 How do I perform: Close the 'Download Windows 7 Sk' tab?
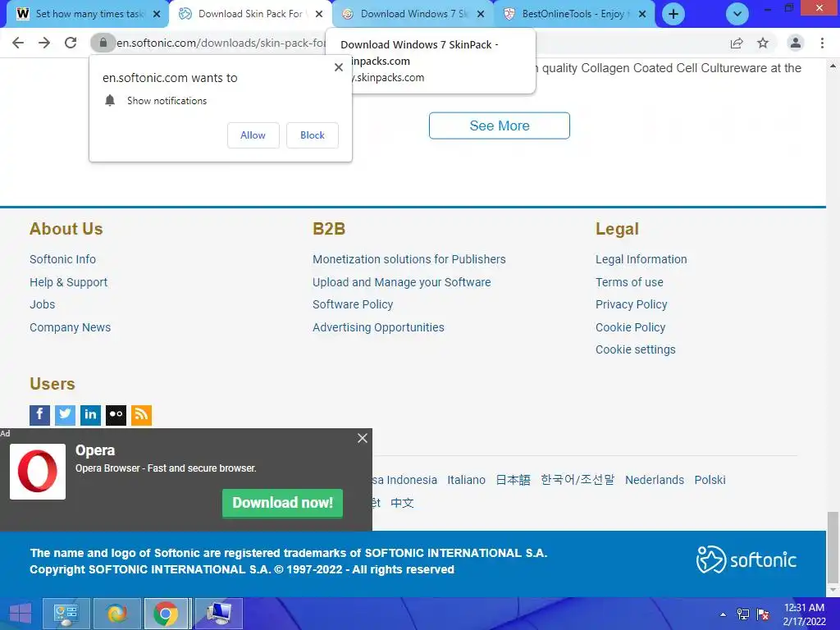(481, 14)
